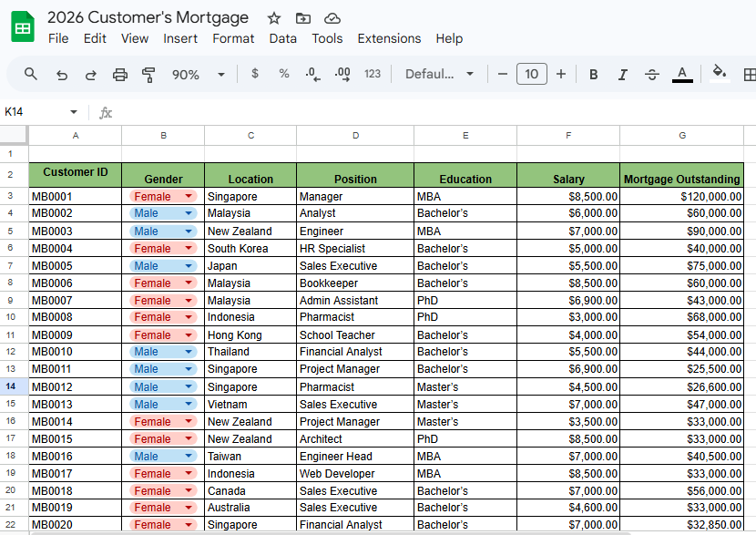The image size is (756, 535).
Task: Increase font size plus button
Action: click(x=561, y=75)
